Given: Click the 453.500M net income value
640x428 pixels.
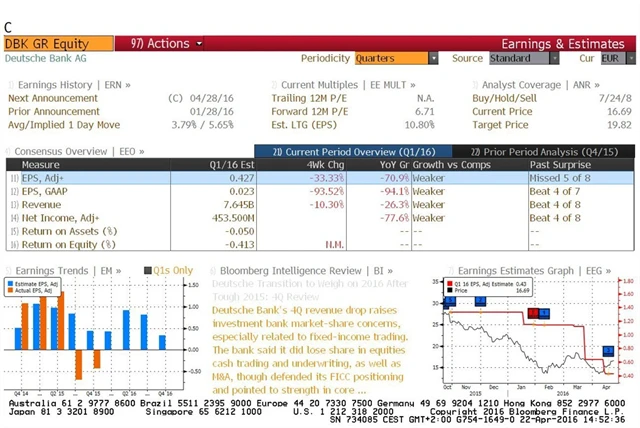Looking at the screenshot, I should coord(233,218).
